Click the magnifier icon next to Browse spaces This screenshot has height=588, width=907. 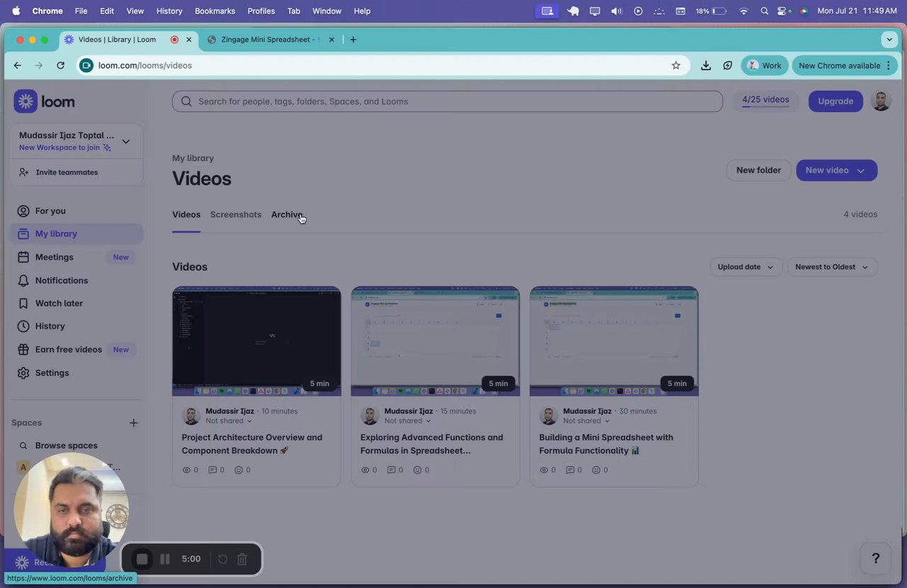[23, 446]
